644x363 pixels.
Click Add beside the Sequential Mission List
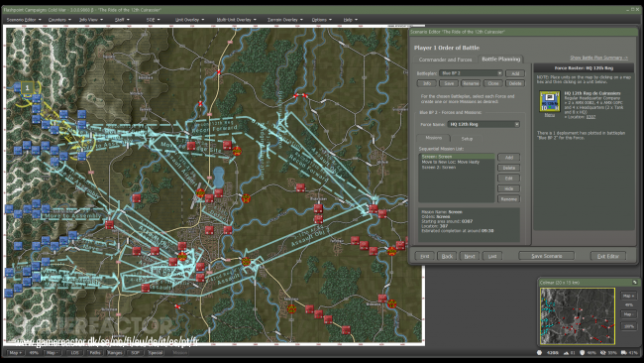point(509,158)
